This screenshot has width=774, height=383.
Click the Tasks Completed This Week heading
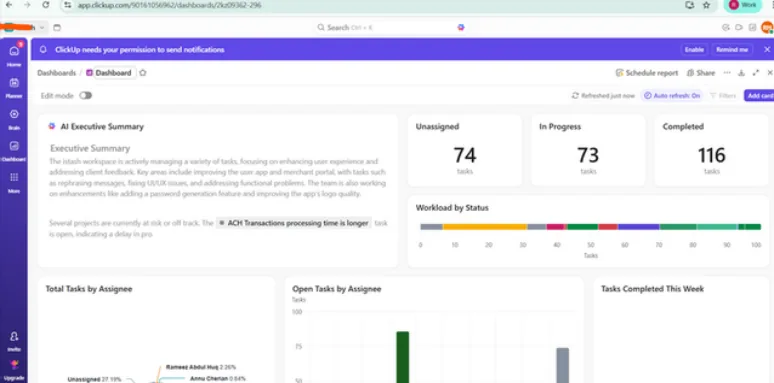pyautogui.click(x=652, y=289)
